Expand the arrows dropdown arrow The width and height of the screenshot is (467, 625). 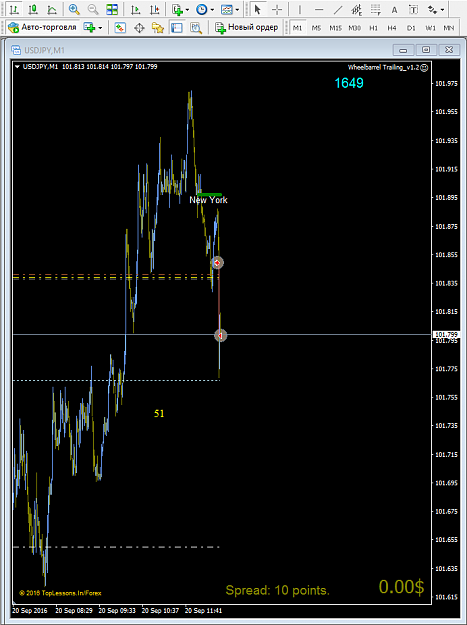pos(442,10)
